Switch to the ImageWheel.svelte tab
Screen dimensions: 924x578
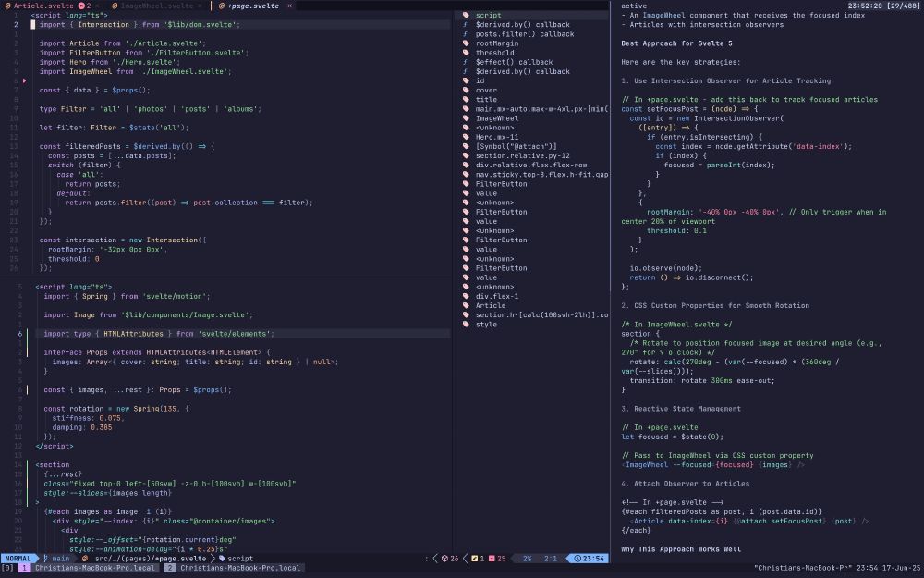point(157,6)
